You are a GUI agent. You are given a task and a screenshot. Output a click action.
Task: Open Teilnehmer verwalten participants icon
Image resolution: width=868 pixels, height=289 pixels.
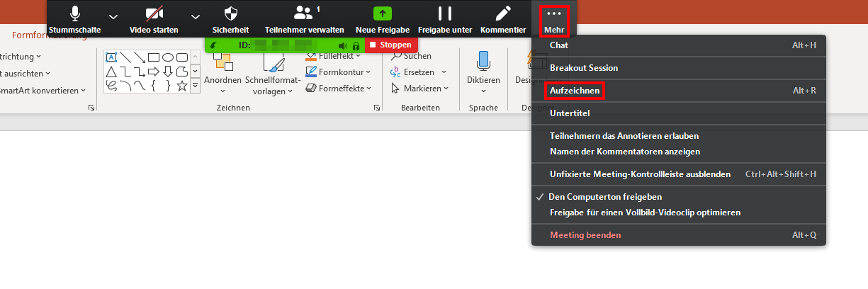click(x=304, y=13)
